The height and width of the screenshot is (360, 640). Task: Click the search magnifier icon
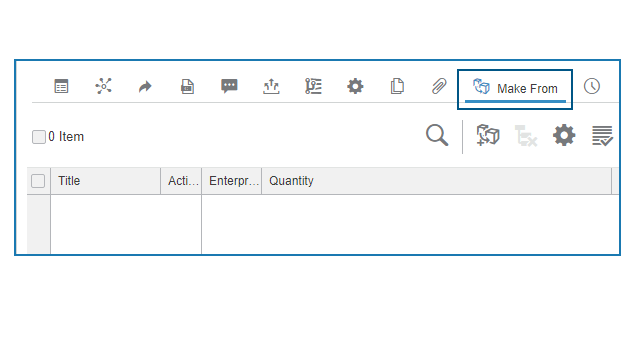[437, 135]
